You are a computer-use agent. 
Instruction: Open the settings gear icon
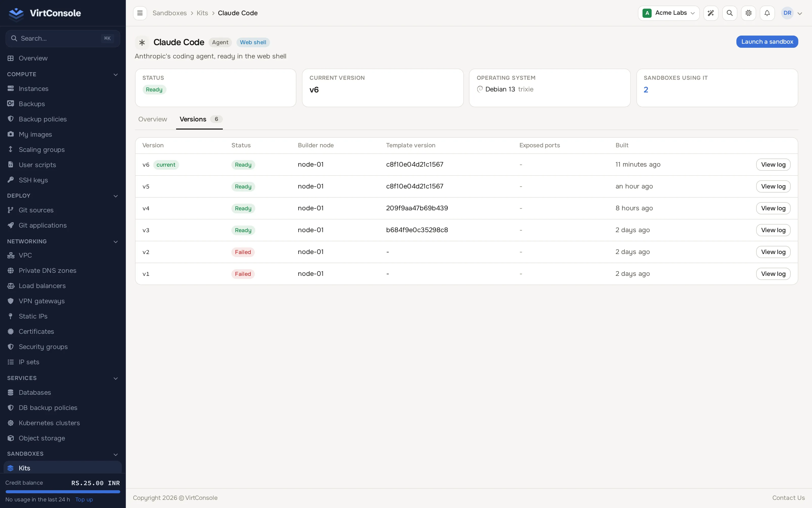point(748,13)
